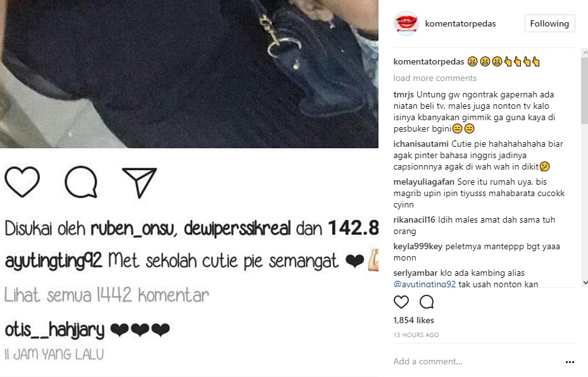Open komentatorpedas lips profile picture
This screenshot has height=377, width=588.
(x=406, y=23)
